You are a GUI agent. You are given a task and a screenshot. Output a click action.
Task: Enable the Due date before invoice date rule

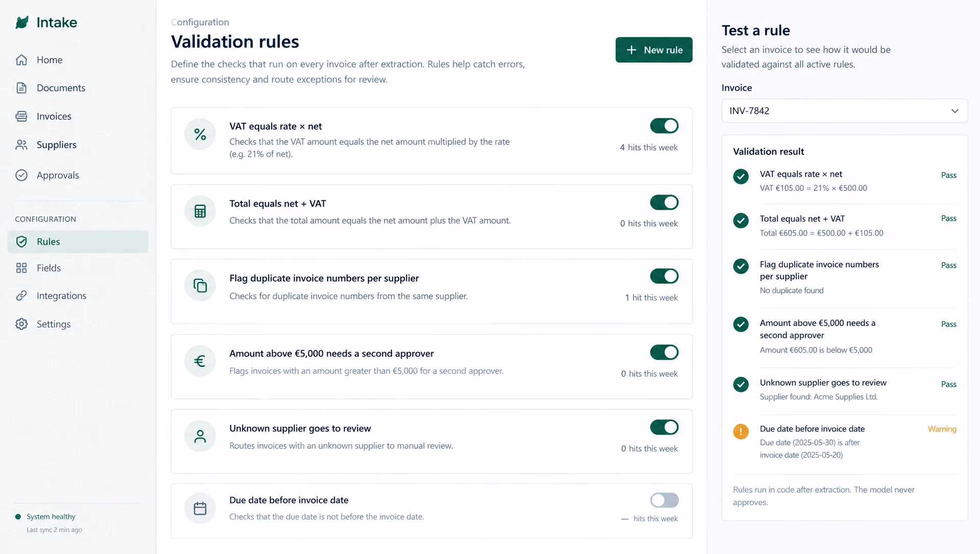tap(664, 500)
